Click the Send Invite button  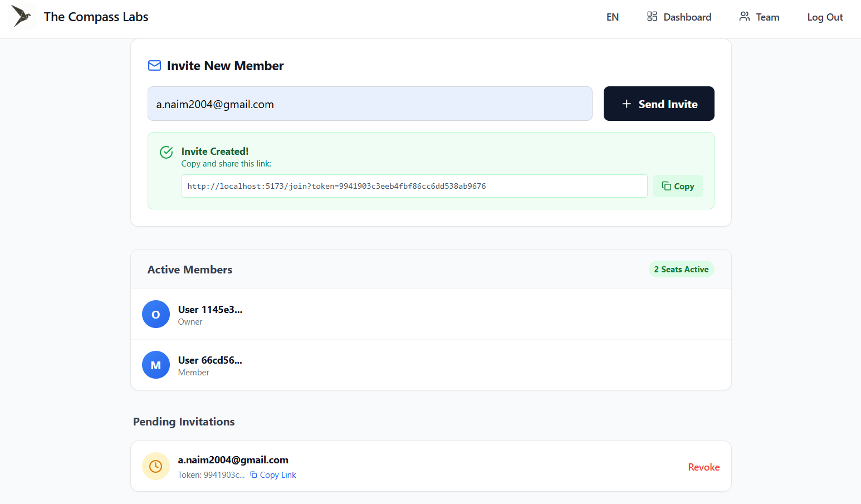click(659, 104)
